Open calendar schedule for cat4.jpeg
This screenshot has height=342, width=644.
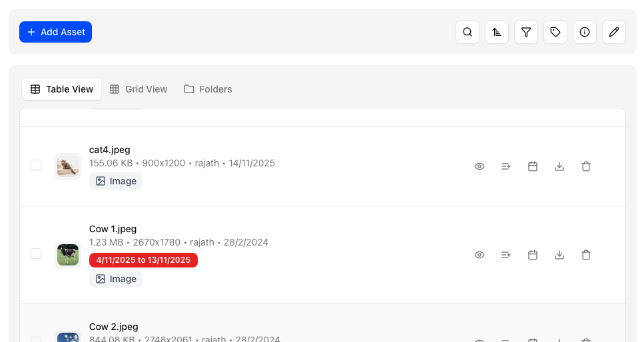pos(533,166)
